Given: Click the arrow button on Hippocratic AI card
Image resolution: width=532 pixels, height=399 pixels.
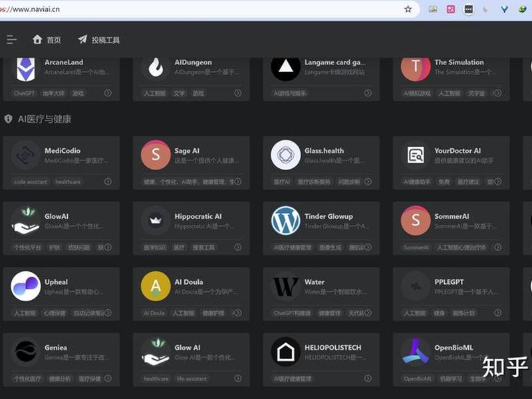Looking at the screenshot, I should [238, 247].
